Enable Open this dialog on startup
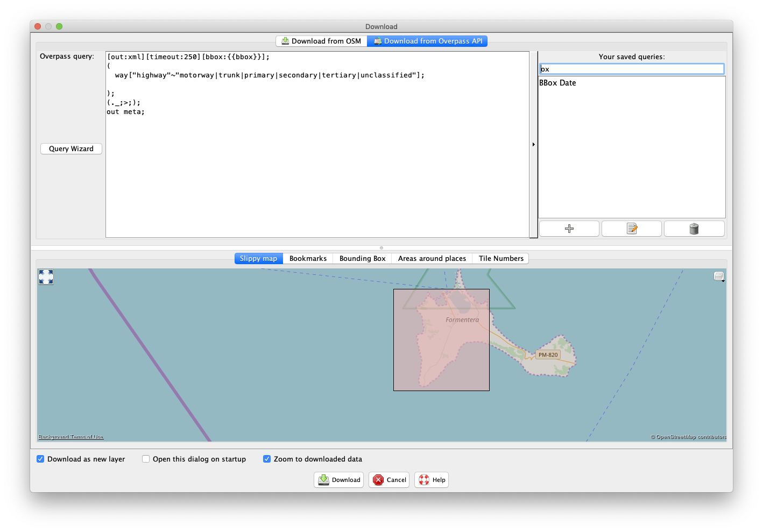 146,459
